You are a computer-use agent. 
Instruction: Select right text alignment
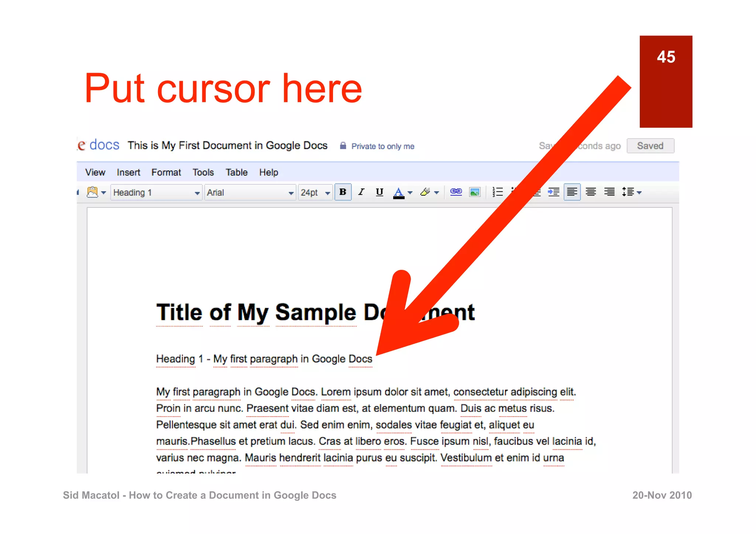point(609,192)
